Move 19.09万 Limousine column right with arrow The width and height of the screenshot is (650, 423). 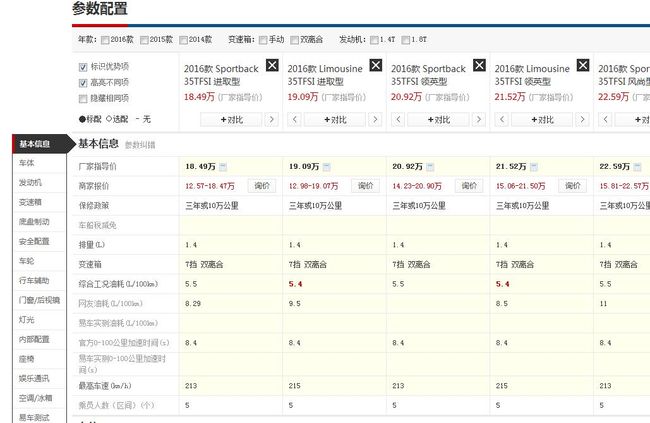375,119
